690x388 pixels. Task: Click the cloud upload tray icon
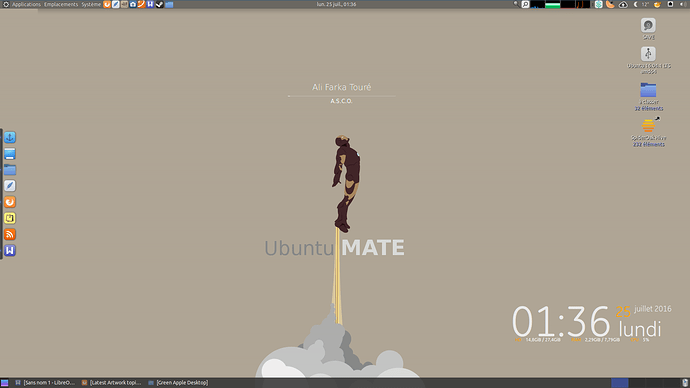[x=623, y=4]
